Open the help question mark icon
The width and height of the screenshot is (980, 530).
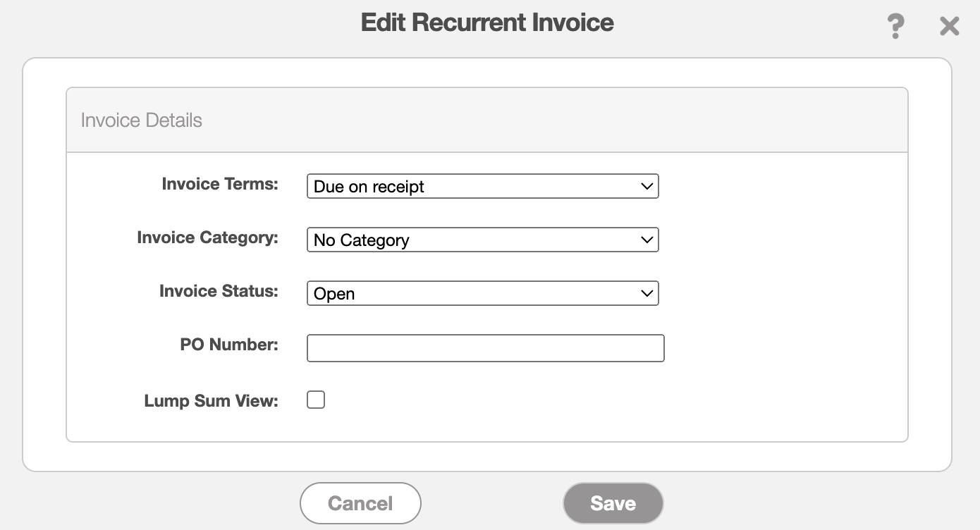[895, 27]
